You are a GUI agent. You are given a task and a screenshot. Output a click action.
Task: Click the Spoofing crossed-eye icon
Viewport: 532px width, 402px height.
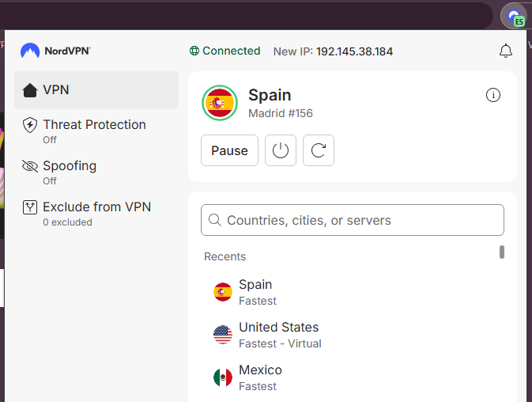tap(30, 166)
